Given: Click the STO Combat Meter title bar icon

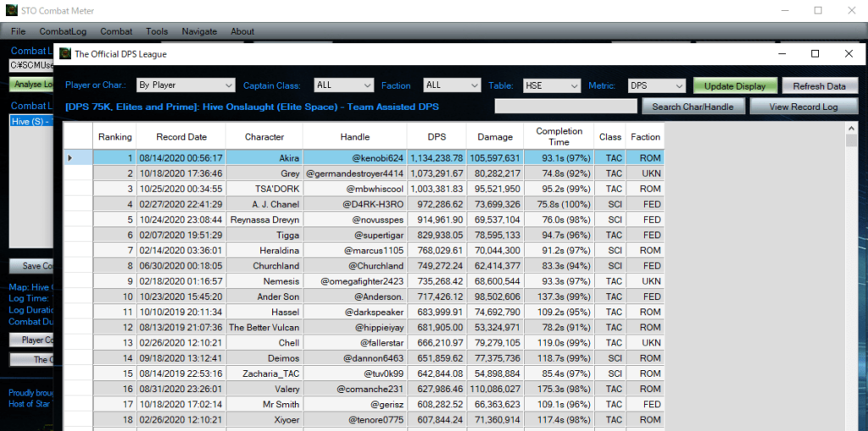Looking at the screenshot, I should (x=11, y=11).
